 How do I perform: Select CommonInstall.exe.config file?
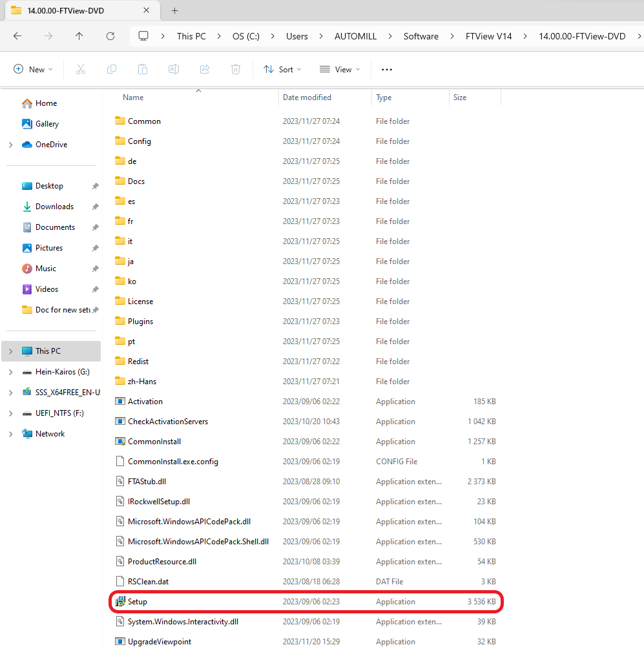tap(307, 462)
